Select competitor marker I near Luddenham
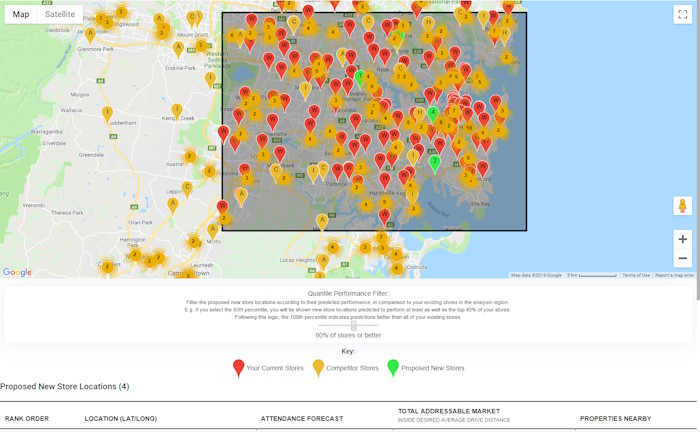This screenshot has width=700, height=432. pos(107,113)
